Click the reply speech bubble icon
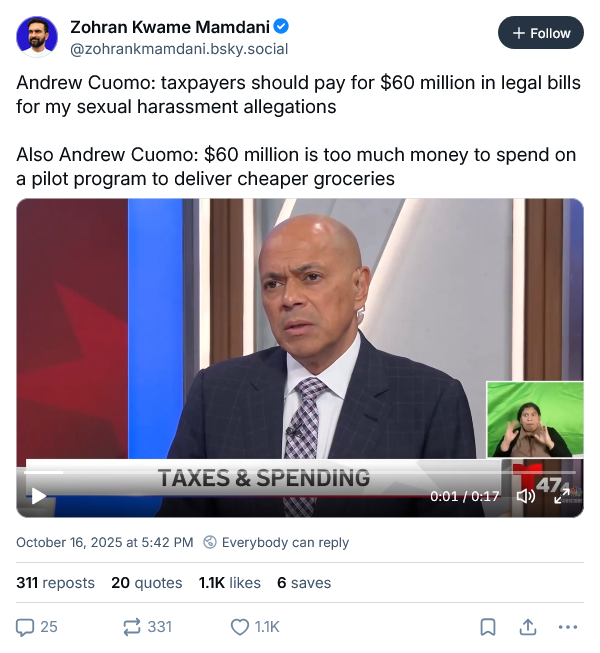 25,627
